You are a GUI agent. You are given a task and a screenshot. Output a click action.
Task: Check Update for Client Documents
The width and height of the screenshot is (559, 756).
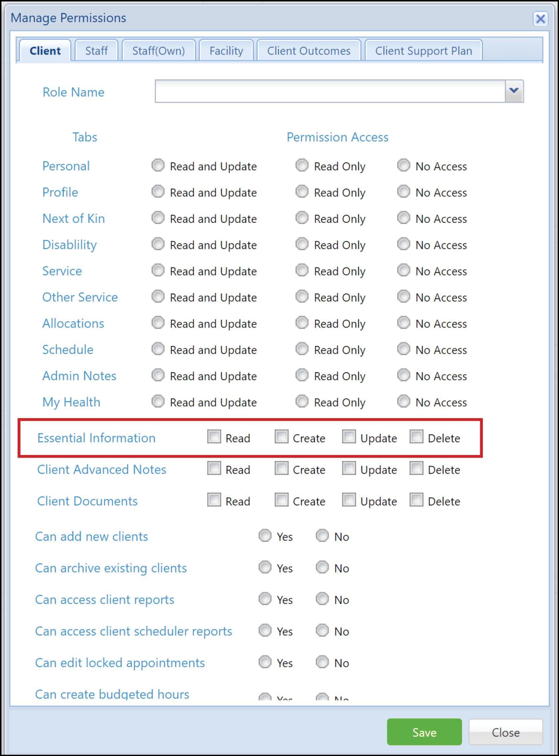[349, 500]
